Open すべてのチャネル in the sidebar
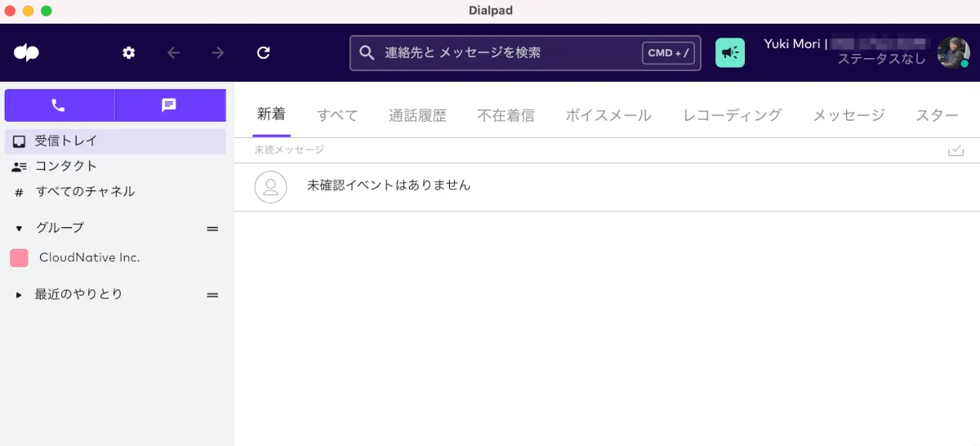 [x=115, y=192]
